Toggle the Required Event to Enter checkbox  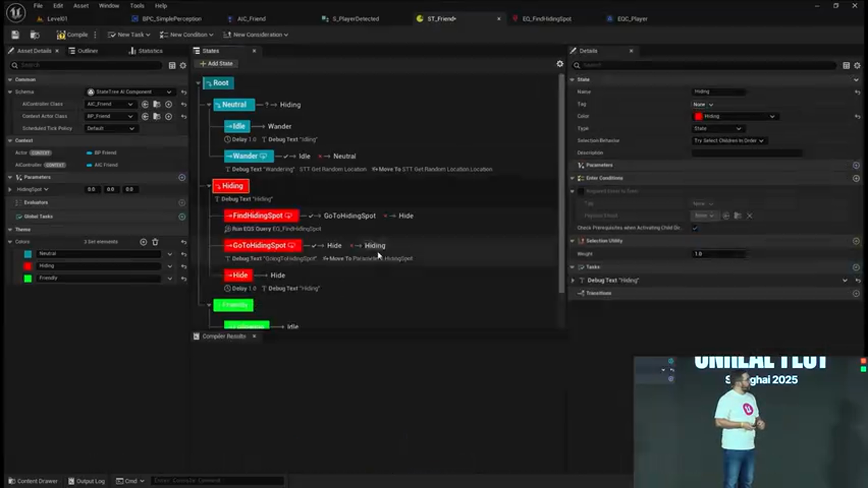click(580, 190)
